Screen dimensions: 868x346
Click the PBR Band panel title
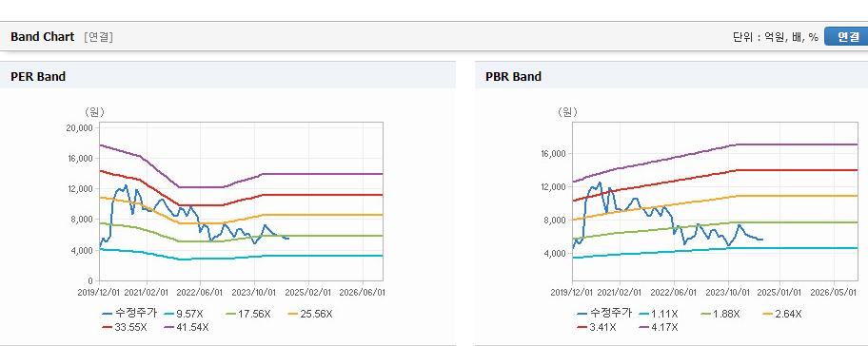[513, 76]
